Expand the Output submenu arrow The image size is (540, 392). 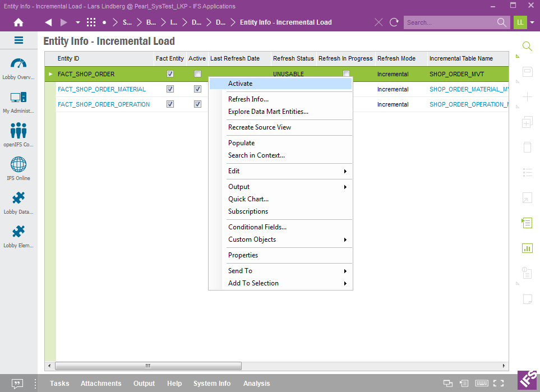click(345, 187)
